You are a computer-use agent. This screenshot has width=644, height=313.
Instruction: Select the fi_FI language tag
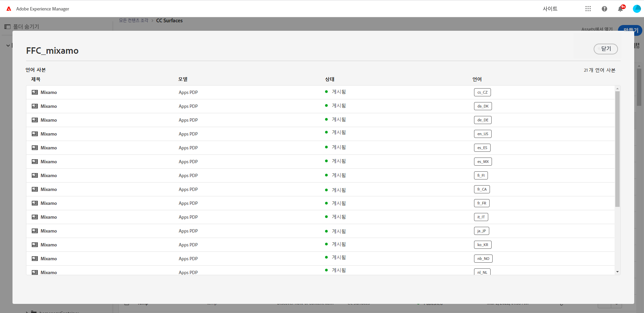click(x=481, y=175)
